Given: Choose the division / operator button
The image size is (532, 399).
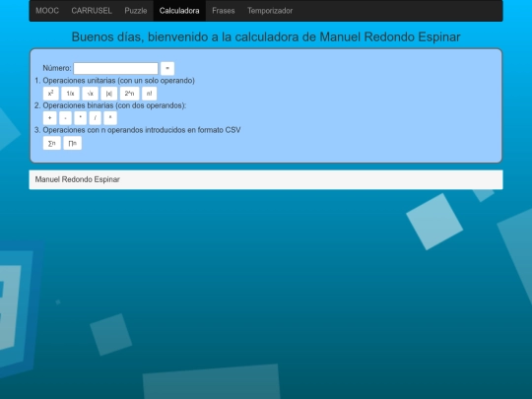Looking at the screenshot, I should point(95,118).
